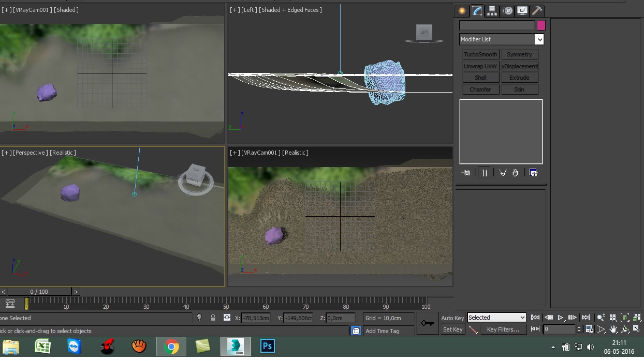
Task: Apply the Extrude modifier
Action: click(519, 78)
